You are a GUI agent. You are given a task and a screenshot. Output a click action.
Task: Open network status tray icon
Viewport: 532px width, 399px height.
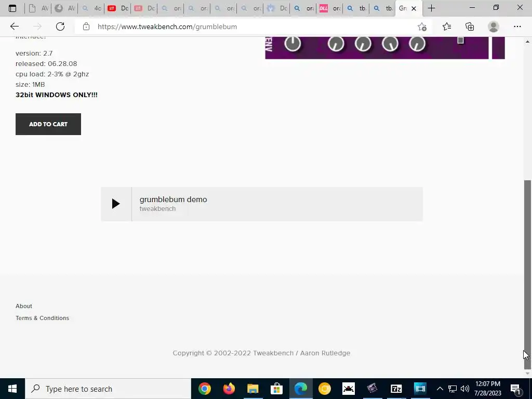click(453, 389)
